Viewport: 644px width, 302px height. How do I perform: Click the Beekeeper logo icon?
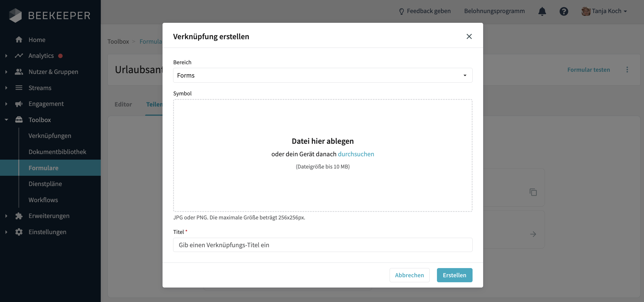(16, 15)
